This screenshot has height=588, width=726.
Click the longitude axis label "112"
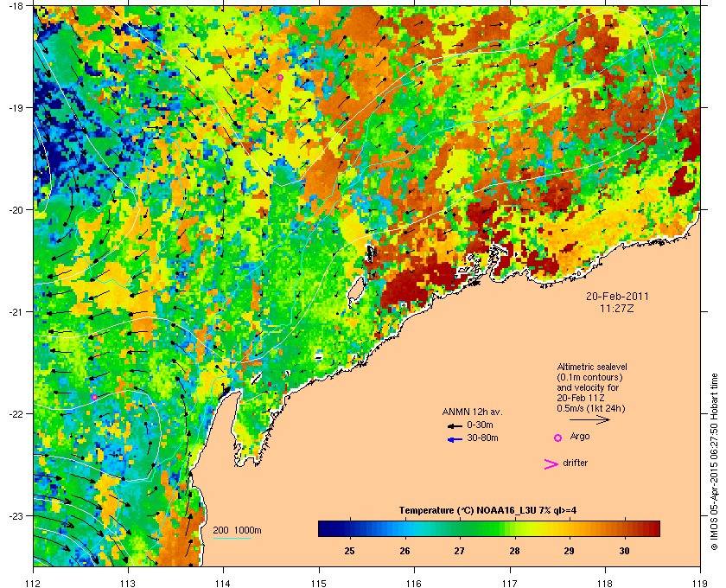pos(33,583)
